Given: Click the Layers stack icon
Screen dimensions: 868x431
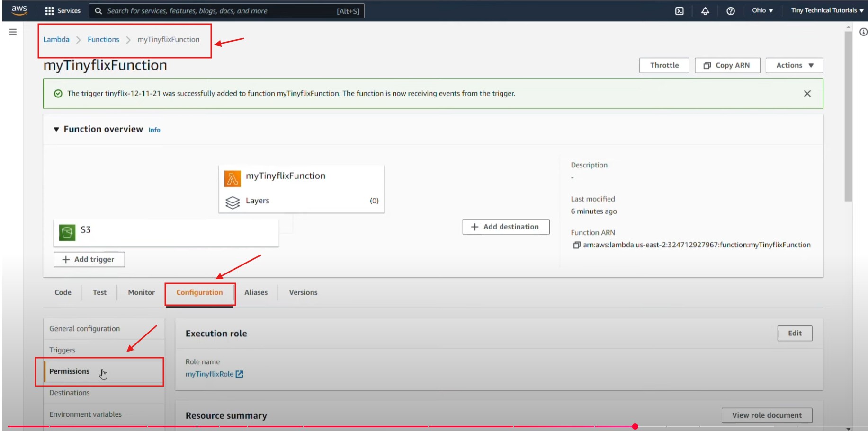Looking at the screenshot, I should point(233,202).
